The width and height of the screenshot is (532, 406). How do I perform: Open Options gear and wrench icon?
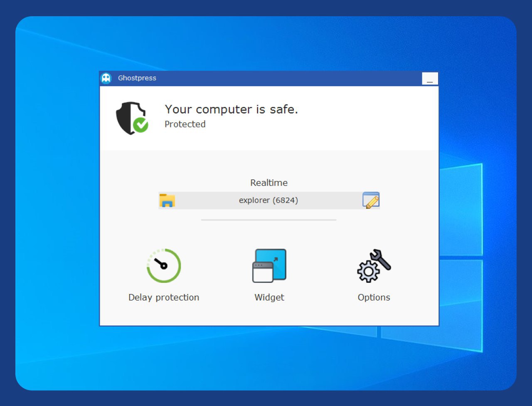click(374, 266)
